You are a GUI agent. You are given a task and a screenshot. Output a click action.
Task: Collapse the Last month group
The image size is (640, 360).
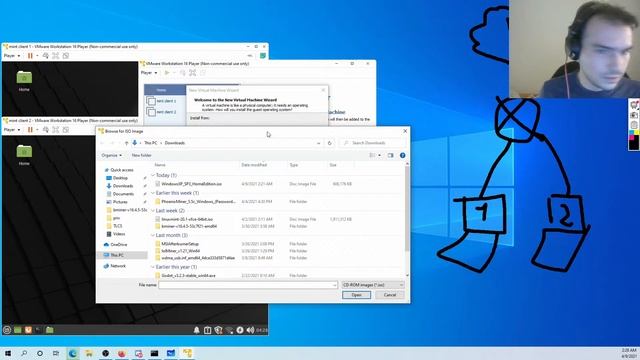(153, 236)
